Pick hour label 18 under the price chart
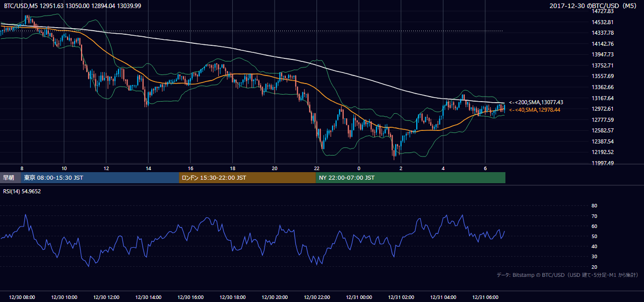Viewport: 644px width, 302px height. [x=232, y=168]
